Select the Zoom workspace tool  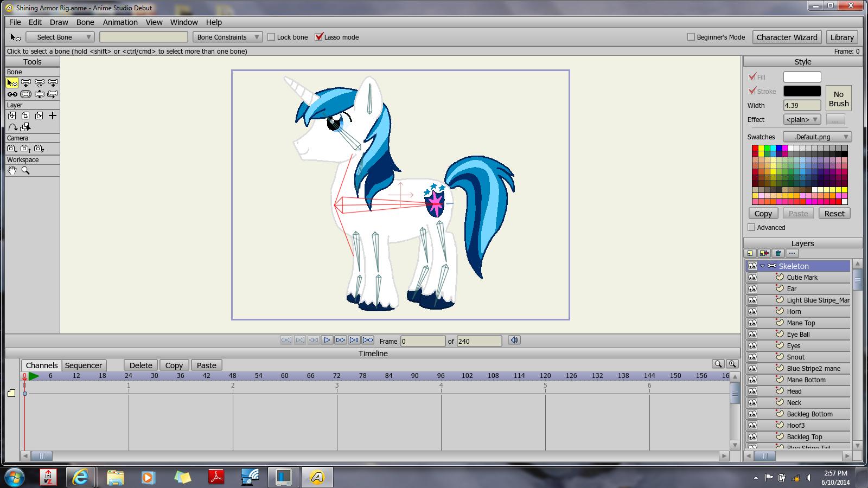25,170
